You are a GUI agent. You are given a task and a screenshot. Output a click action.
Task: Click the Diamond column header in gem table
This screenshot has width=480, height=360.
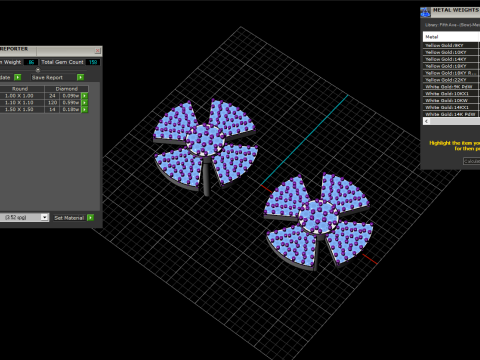tap(67, 89)
